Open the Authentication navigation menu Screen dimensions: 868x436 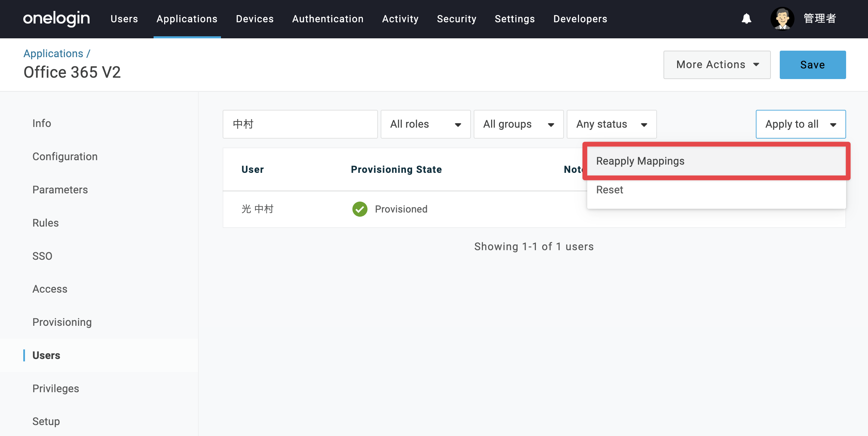328,19
